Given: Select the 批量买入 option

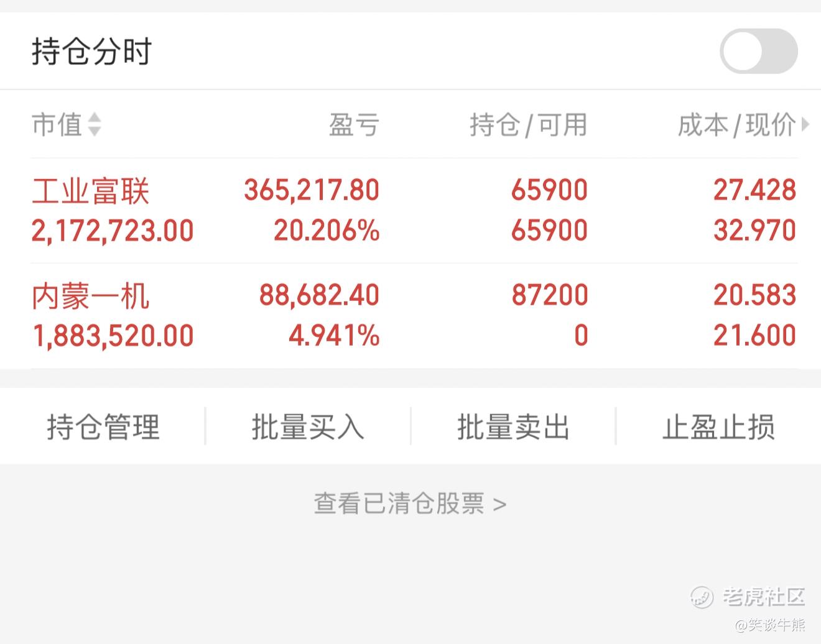Looking at the screenshot, I should (x=308, y=427).
